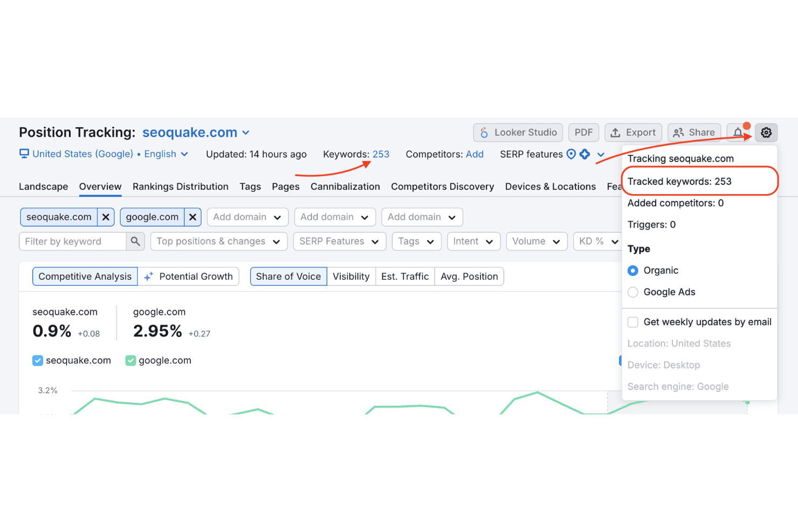
Task: Remove the seoquake.com domain chip
Action: click(x=106, y=217)
